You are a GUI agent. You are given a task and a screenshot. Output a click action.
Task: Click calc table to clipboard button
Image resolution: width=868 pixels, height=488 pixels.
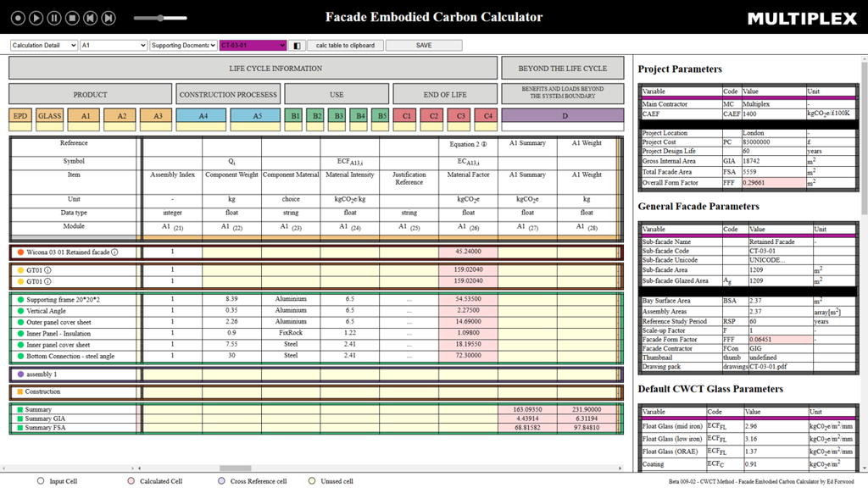click(346, 46)
